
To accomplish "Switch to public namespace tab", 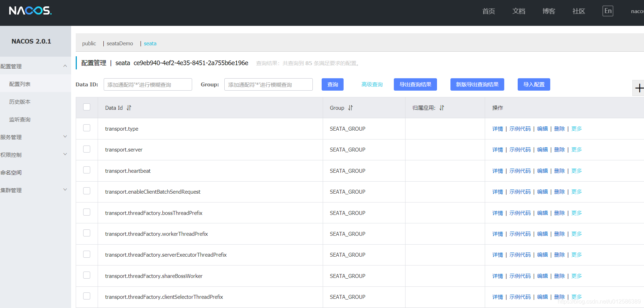I will tap(89, 44).
